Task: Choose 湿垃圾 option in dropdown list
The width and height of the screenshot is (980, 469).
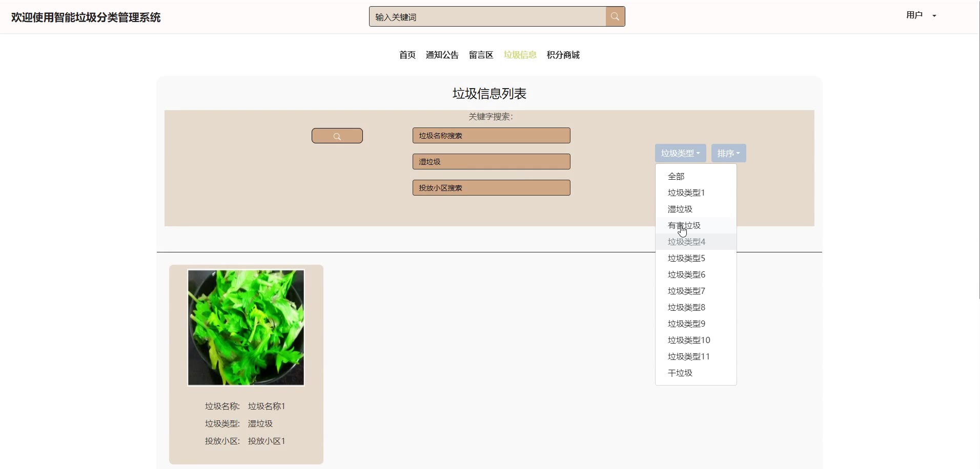Action: 696,209
